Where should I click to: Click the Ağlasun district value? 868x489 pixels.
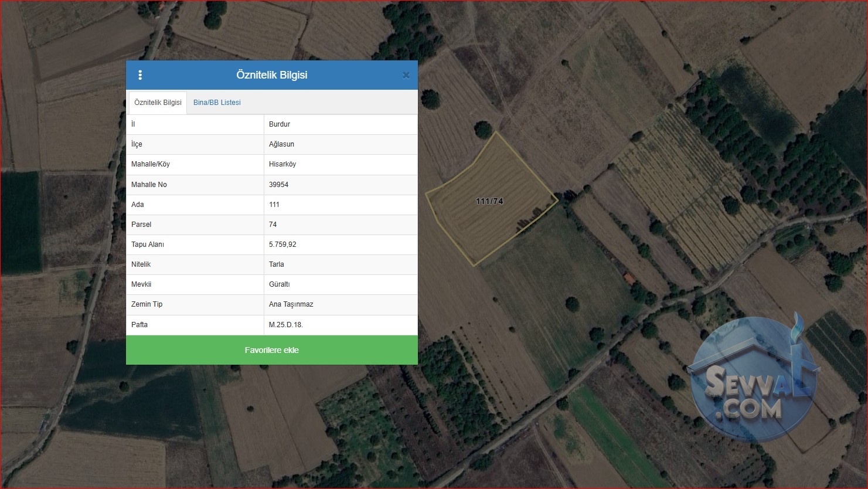[x=281, y=144]
